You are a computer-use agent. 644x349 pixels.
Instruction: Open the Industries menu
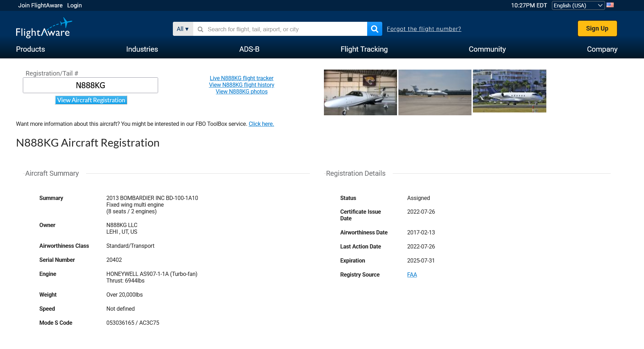(142, 49)
